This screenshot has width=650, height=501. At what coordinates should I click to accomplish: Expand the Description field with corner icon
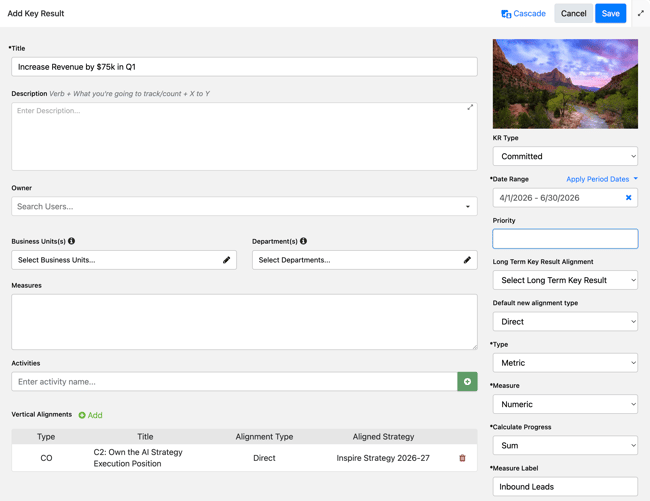click(470, 107)
